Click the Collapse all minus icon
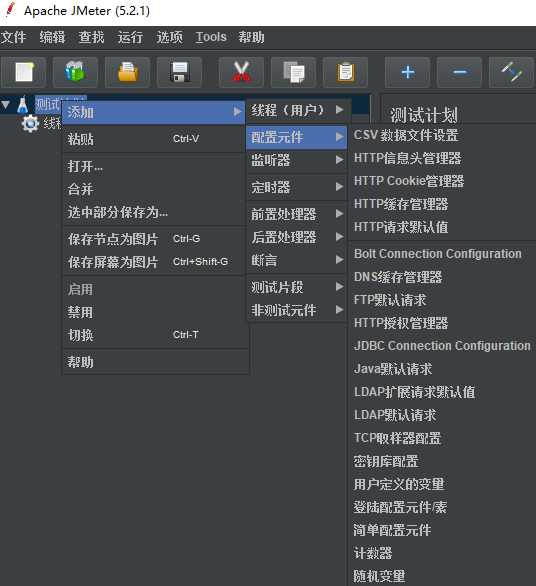Screen dimensions: 536x586 [x=459, y=72]
